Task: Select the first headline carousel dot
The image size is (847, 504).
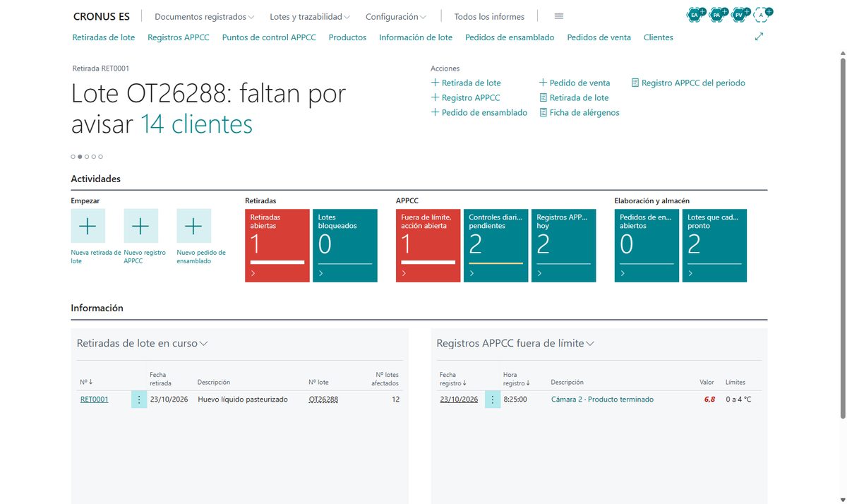Action: [x=73, y=157]
